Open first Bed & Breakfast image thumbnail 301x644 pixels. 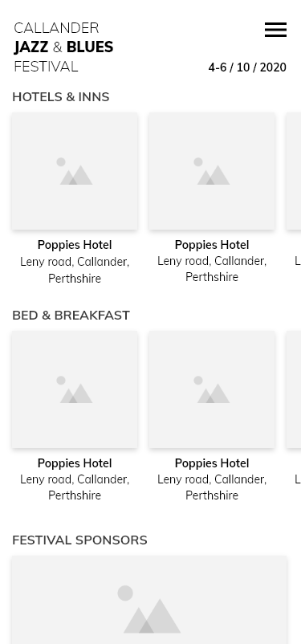(x=75, y=389)
